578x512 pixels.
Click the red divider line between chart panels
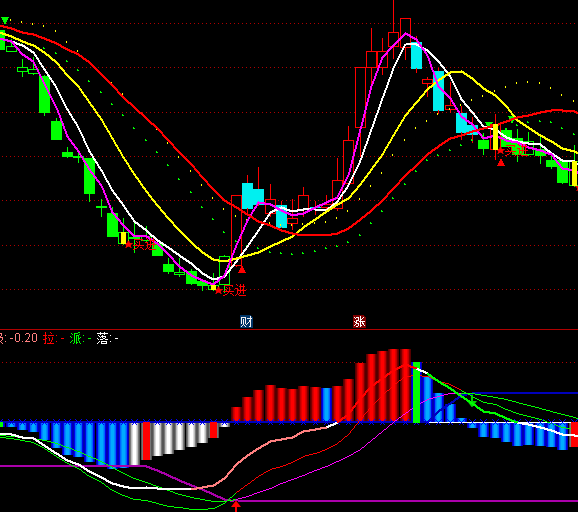(x=289, y=330)
